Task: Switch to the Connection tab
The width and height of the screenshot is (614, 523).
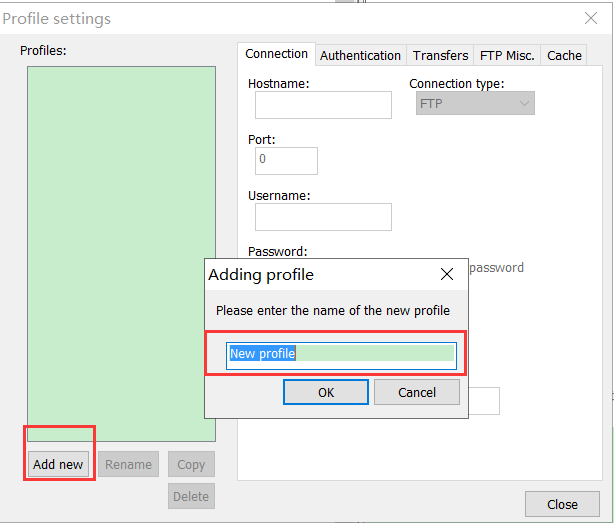Action: click(276, 54)
